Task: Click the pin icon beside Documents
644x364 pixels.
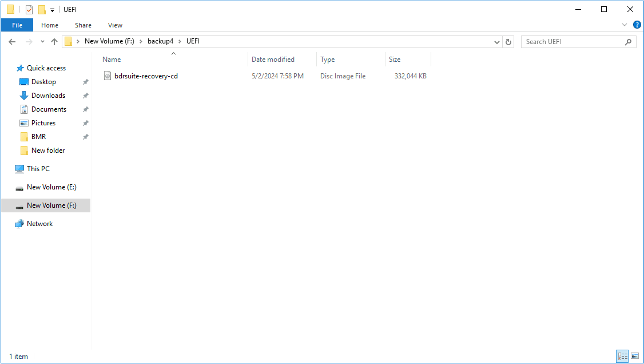Action: [x=85, y=110]
